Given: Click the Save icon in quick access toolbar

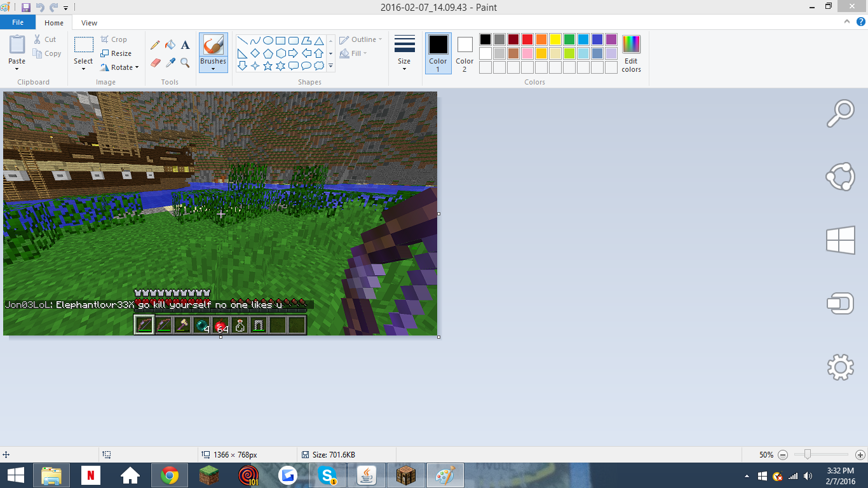Looking at the screenshot, I should pos(26,8).
